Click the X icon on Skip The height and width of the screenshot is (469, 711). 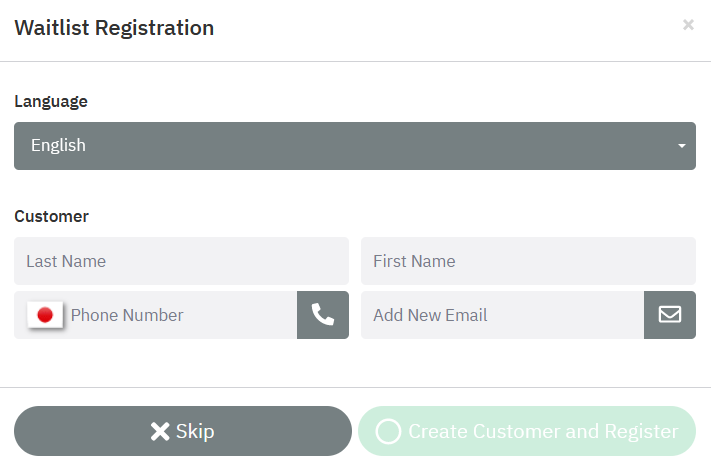[x=160, y=432]
